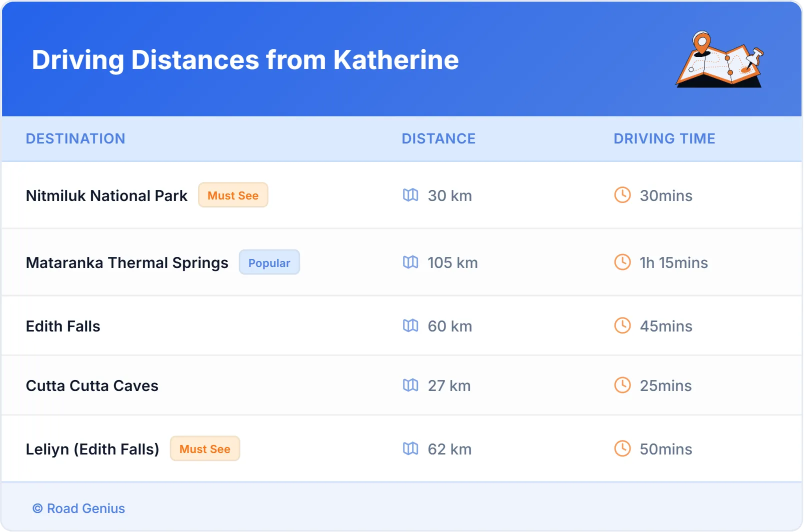Image resolution: width=804 pixels, height=532 pixels.
Task: Click the 30mins driving time value
Action: click(666, 195)
